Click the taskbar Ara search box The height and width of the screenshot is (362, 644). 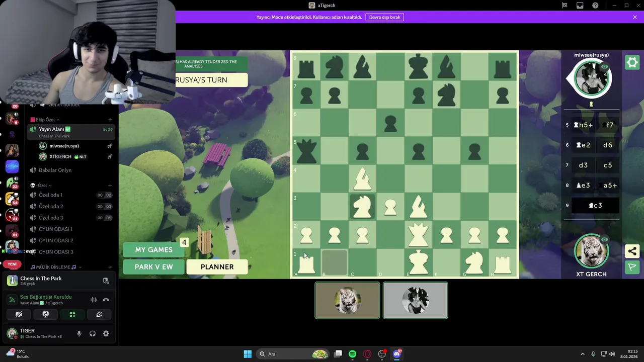point(293,354)
